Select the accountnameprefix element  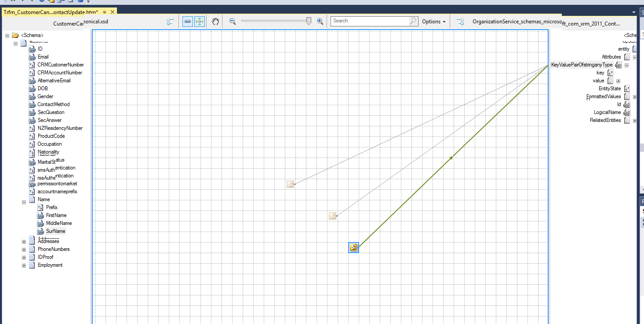click(x=58, y=191)
